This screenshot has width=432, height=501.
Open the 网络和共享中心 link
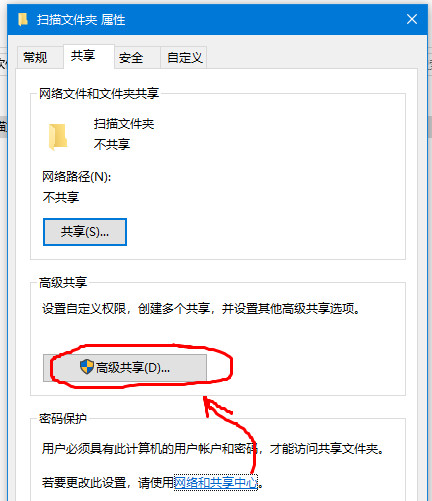pos(216,482)
